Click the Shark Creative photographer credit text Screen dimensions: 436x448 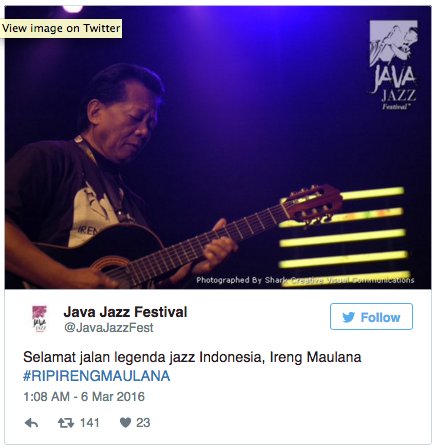tap(305, 280)
